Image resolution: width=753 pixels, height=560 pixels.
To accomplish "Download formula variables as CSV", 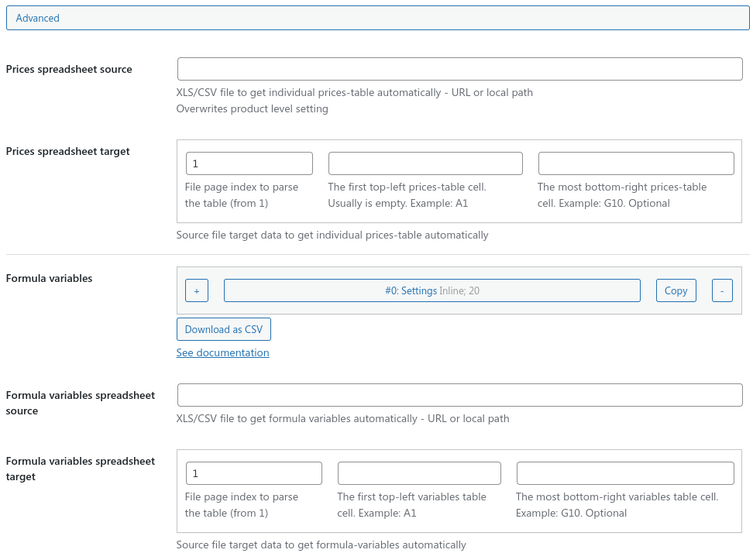I will click(x=224, y=329).
